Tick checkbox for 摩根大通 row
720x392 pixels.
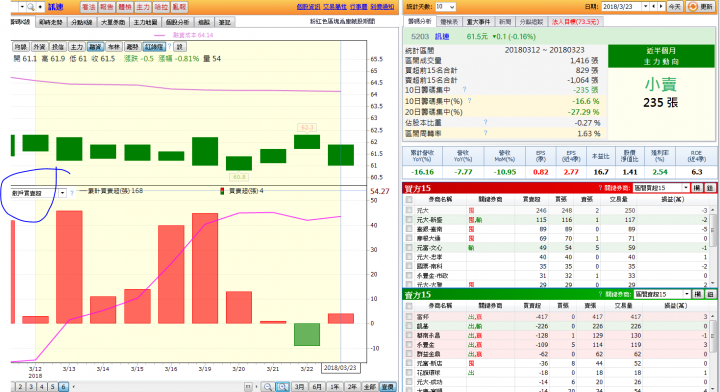click(409, 238)
